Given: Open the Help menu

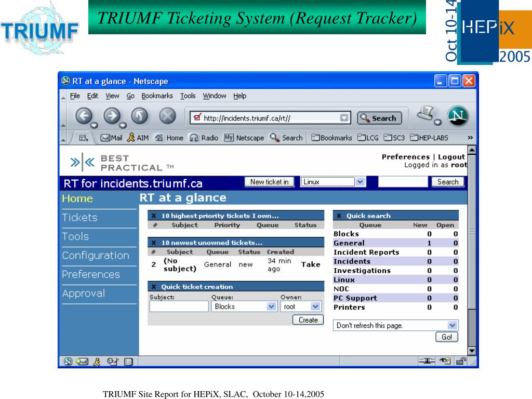Looking at the screenshot, I should tap(240, 96).
